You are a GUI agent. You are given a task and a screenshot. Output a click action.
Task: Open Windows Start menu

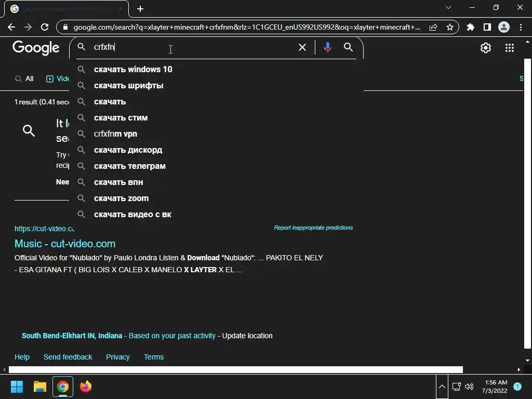17,387
